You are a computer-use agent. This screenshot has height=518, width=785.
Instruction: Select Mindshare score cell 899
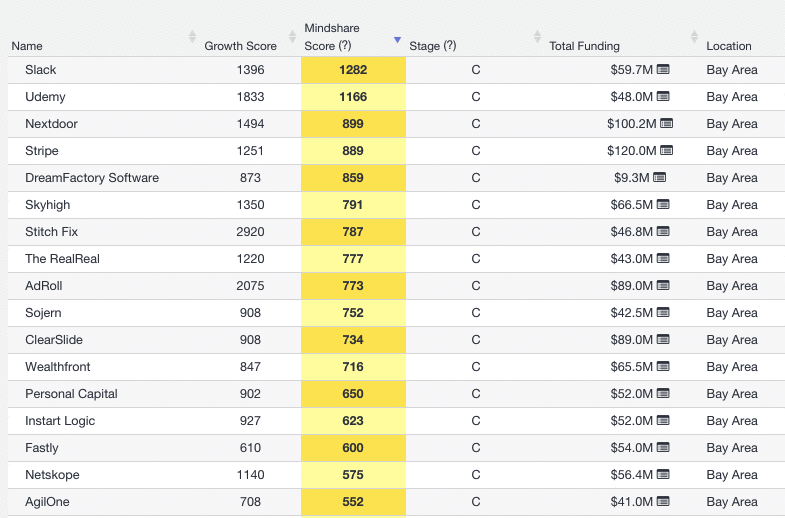353,124
